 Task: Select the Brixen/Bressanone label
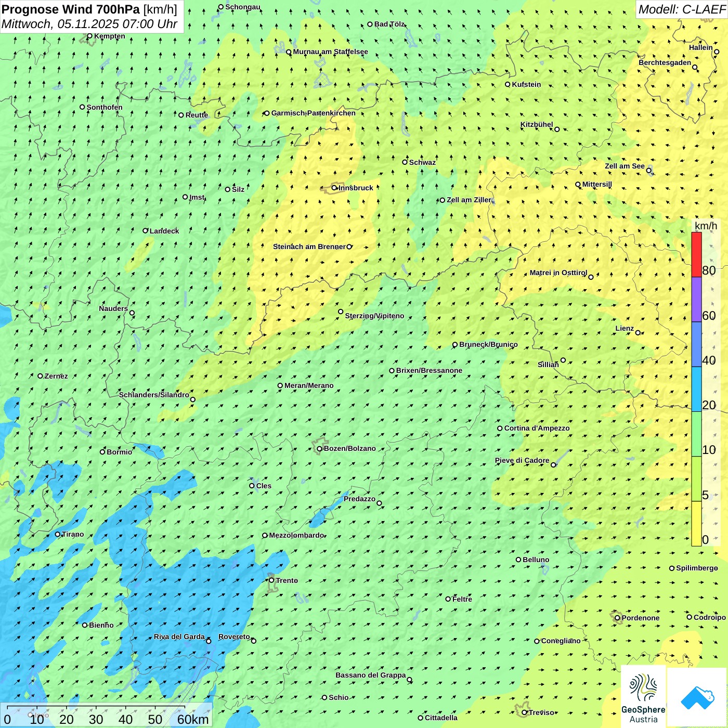pyautogui.click(x=429, y=371)
